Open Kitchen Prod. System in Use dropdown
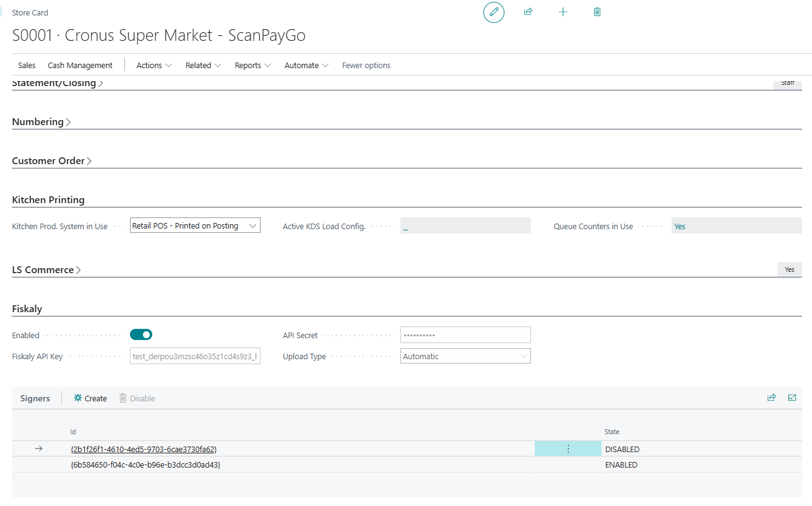This screenshot has height=506, width=812. pos(195,226)
